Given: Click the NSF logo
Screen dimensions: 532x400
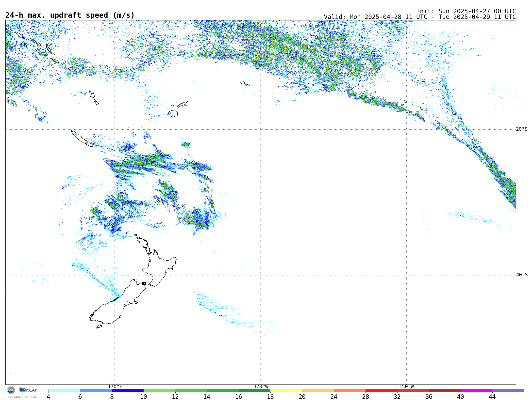Looking at the screenshot, I should (x=11, y=390).
